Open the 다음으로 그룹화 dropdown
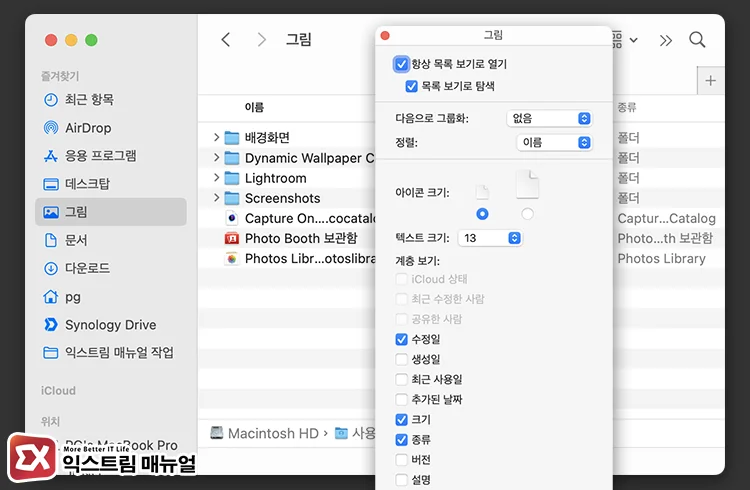 (x=549, y=118)
